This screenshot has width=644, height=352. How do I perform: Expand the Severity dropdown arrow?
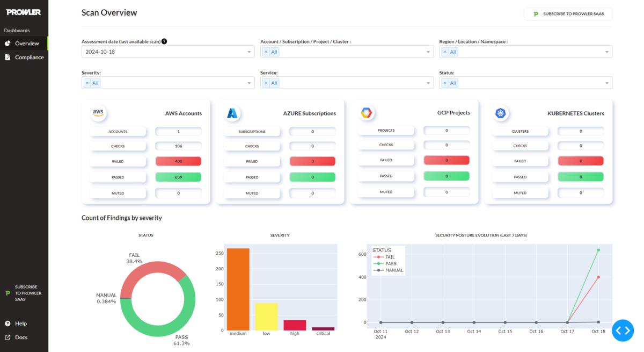coord(250,83)
